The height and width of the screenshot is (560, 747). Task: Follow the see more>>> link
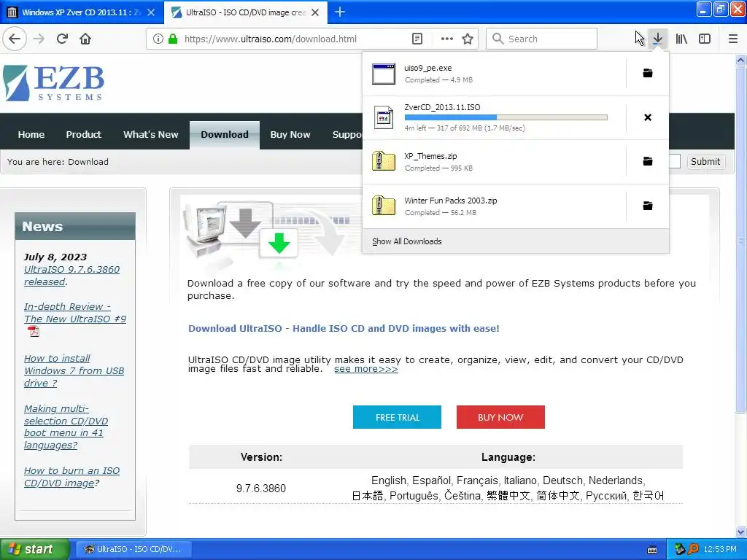pyautogui.click(x=366, y=369)
